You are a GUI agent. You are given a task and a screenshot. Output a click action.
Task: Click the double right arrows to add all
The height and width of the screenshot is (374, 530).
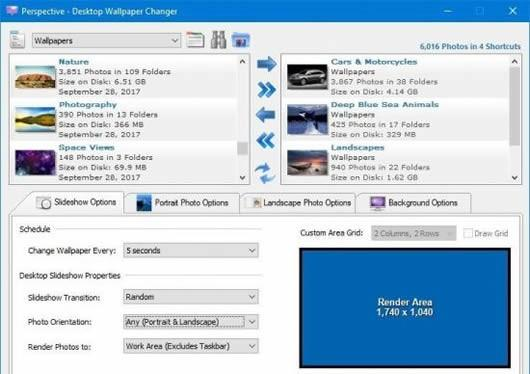[266, 90]
